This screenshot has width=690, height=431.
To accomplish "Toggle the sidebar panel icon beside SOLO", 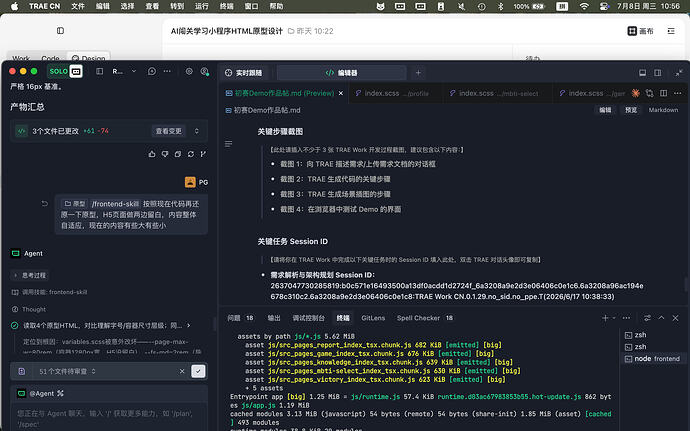I will click(x=99, y=71).
